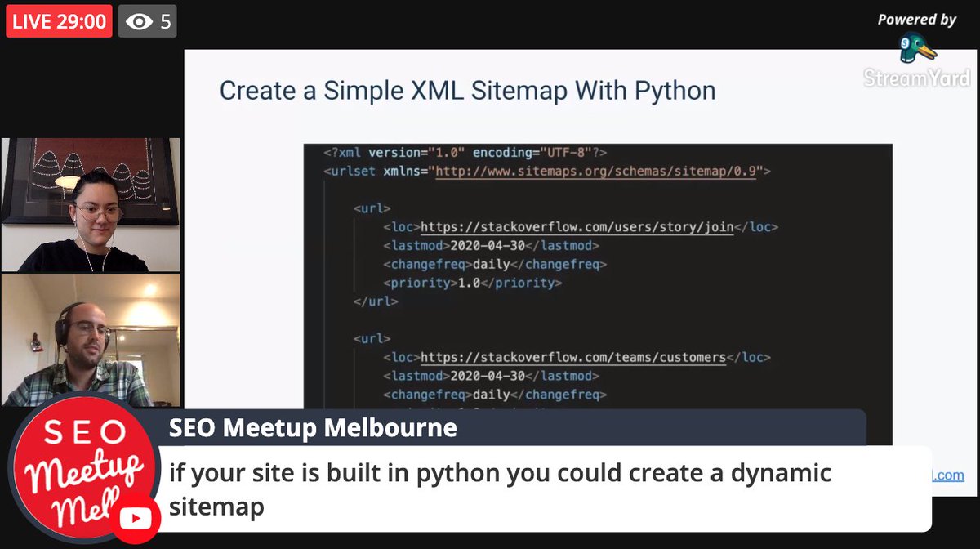Image resolution: width=980 pixels, height=549 pixels.
Task: Click the sitemaps.org schema URL in the code
Action: (x=596, y=172)
